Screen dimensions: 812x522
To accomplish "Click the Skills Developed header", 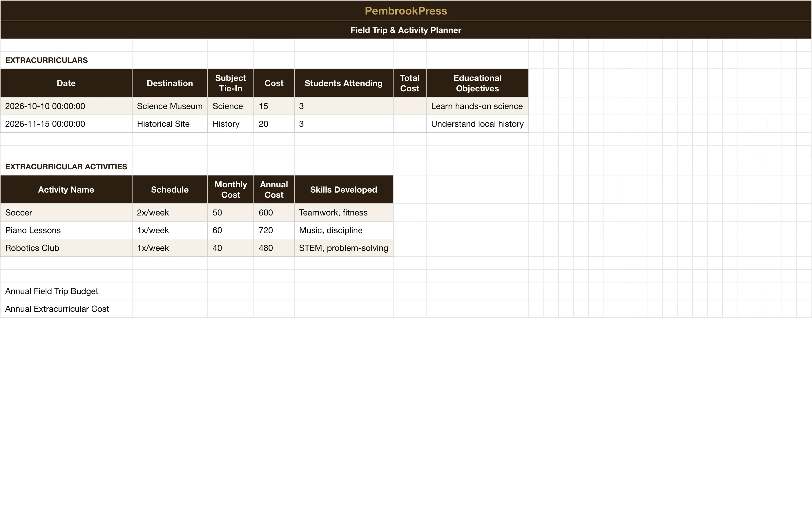I will click(x=344, y=189).
